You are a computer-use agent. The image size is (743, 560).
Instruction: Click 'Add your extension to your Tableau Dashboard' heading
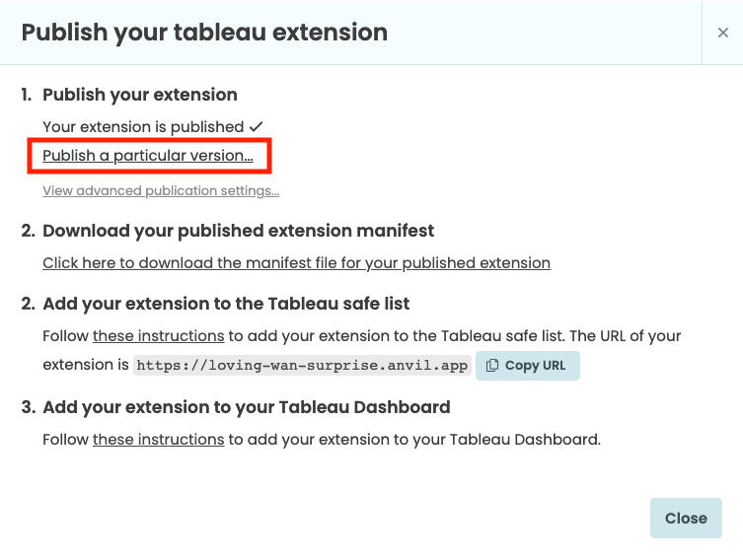(247, 407)
